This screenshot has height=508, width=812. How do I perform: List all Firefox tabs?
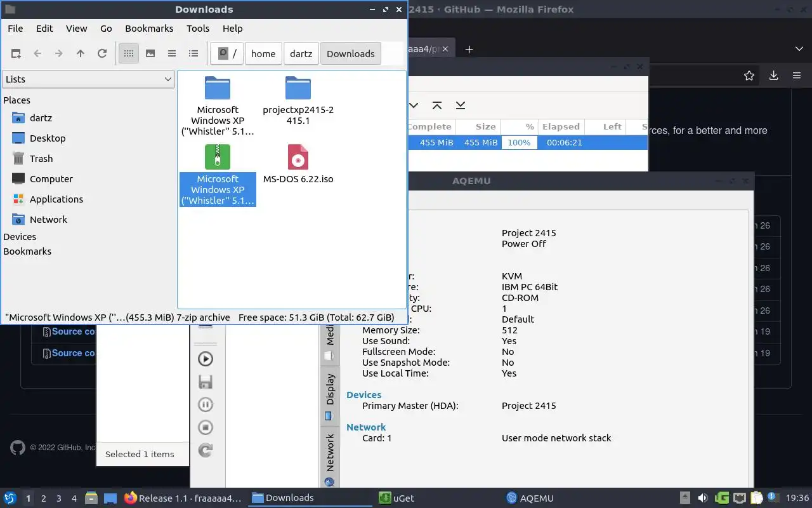click(799, 50)
